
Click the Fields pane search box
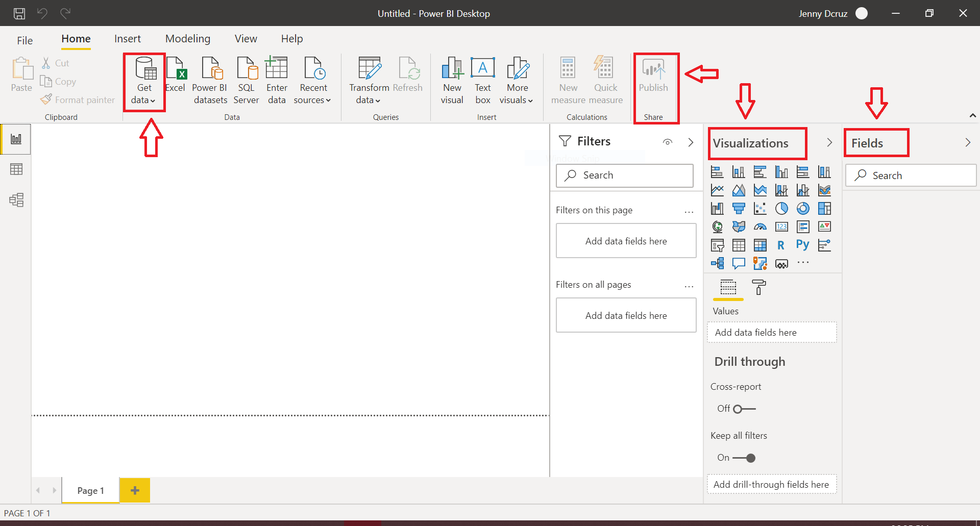[x=911, y=175]
